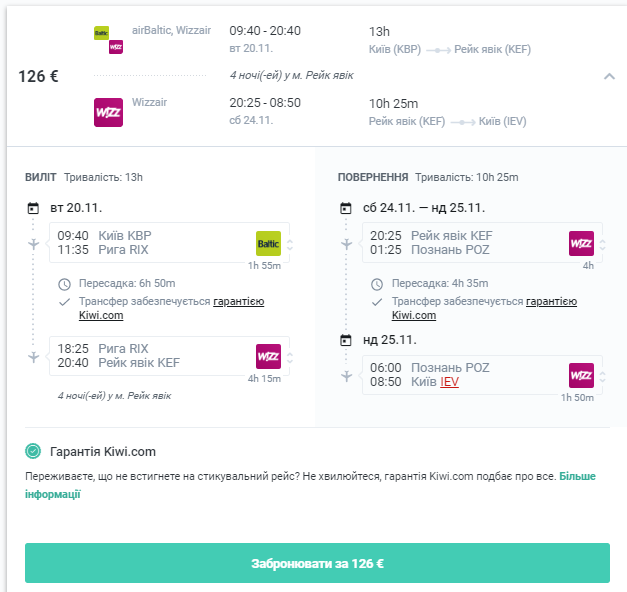Click the airBaltic logo in the Київ–Рига segment
Image resolution: width=627 pixels, height=592 pixels.
268,242
